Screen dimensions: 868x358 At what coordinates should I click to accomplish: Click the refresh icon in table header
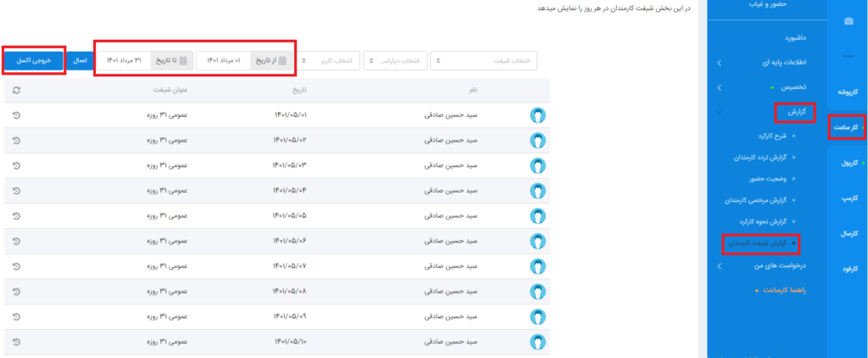[18, 89]
